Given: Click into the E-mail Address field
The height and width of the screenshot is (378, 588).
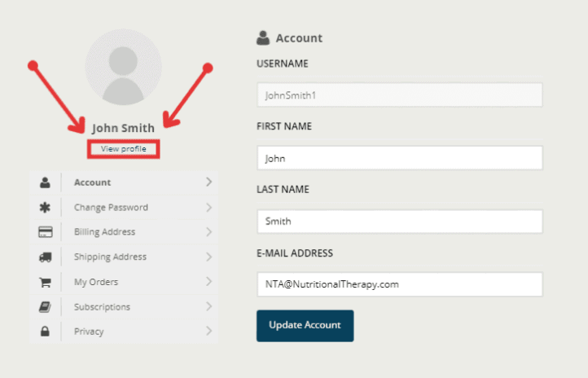Looking at the screenshot, I should pyautogui.click(x=400, y=284).
